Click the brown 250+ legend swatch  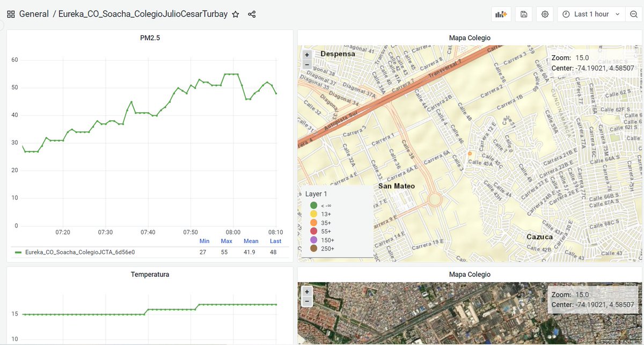coord(313,248)
